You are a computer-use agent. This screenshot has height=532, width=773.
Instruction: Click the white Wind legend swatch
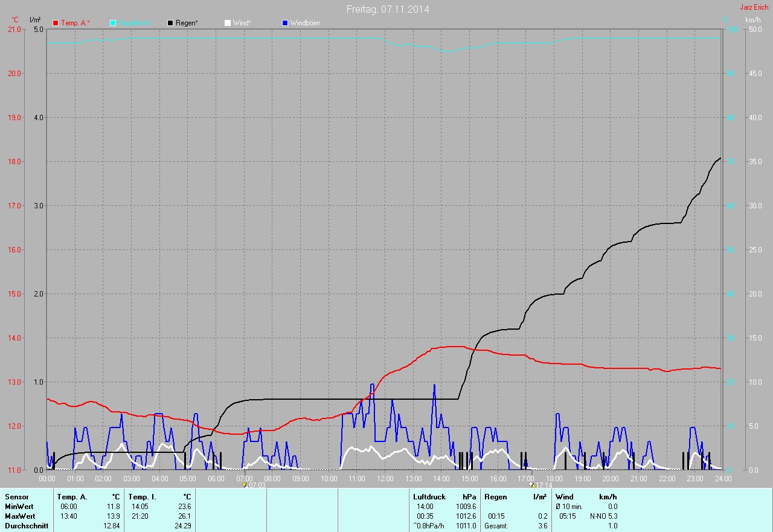coord(227,23)
